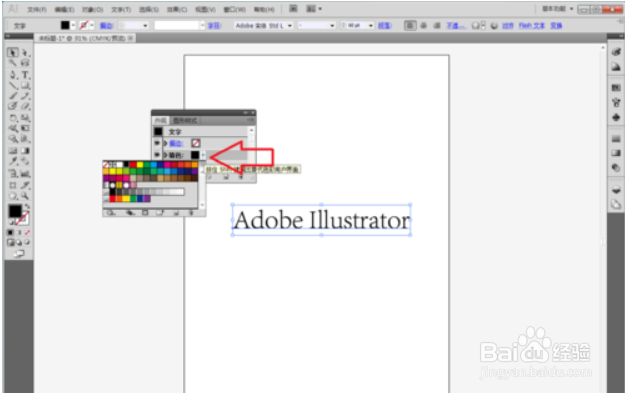Enable left paragraph alignment in control bar
Image resolution: width=625 pixels, height=393 pixels.
tap(409, 26)
